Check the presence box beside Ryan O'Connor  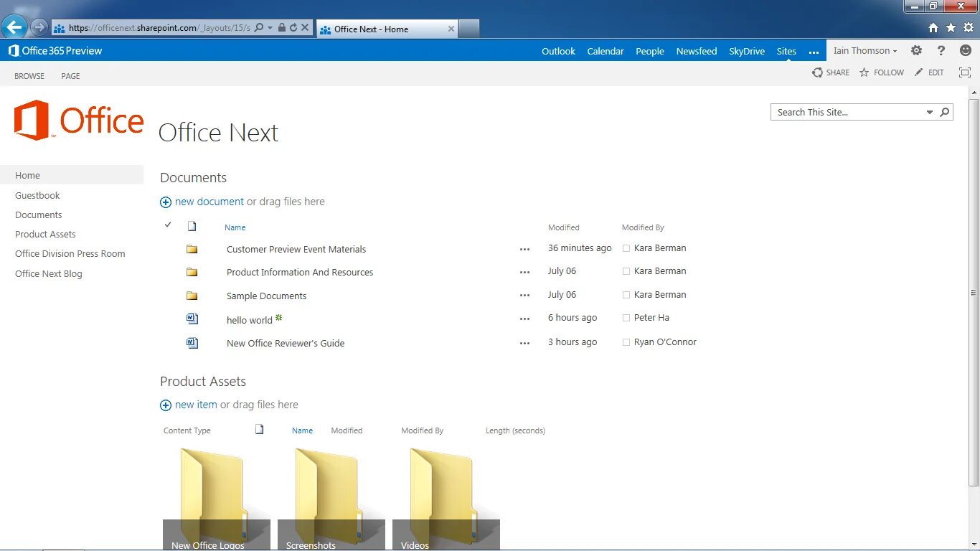(626, 342)
